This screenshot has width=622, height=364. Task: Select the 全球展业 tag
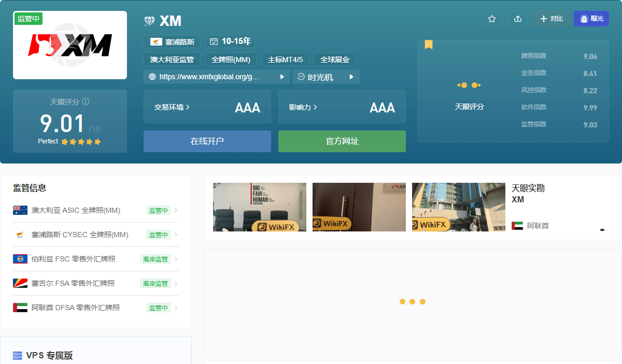[x=335, y=60]
